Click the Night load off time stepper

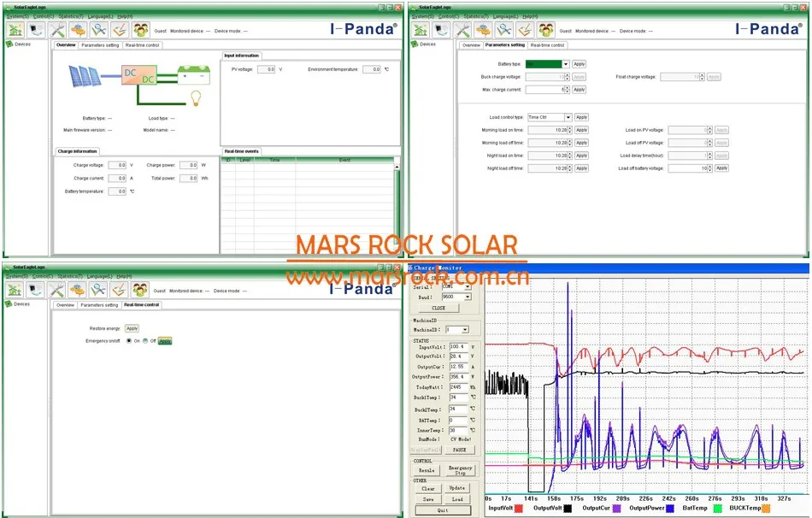570,168
